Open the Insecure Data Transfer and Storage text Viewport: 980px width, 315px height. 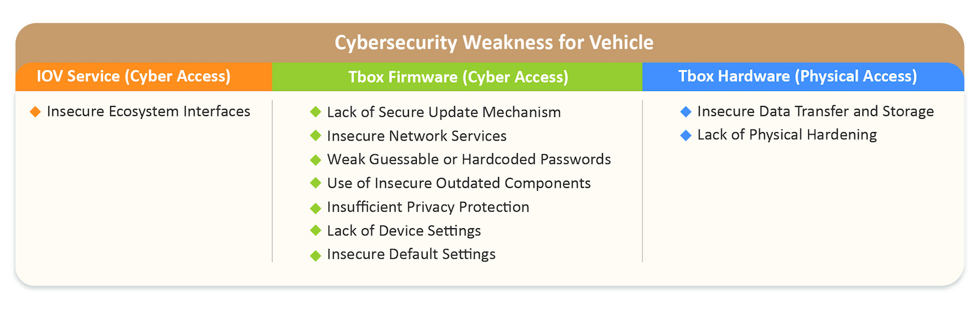815,112
